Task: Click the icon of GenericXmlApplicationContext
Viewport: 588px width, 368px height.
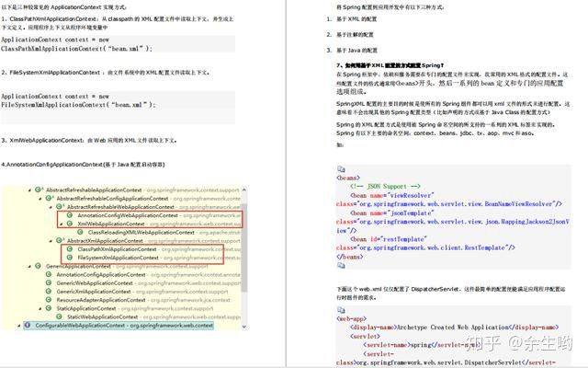Action: 49,291
